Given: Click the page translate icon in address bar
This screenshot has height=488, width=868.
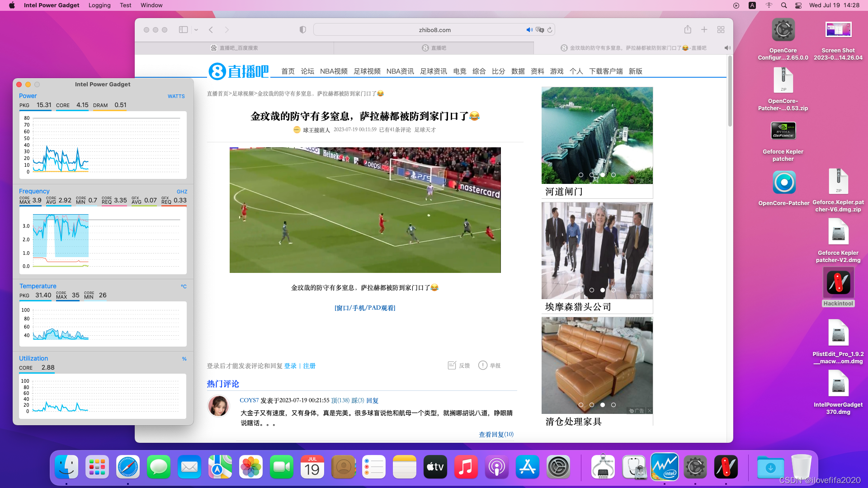Looking at the screenshot, I should pyautogui.click(x=539, y=30).
